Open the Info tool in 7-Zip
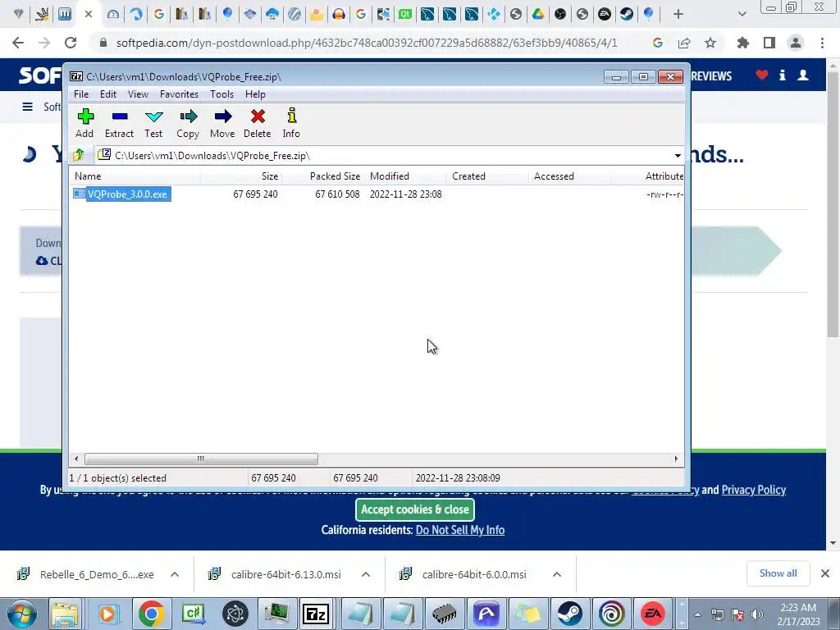The image size is (840, 630). coord(291,123)
